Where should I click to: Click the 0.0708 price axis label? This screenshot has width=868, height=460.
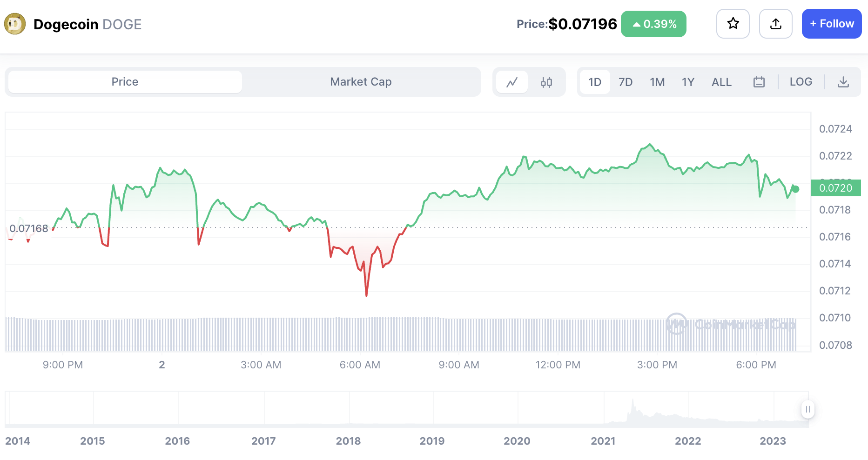835,345
